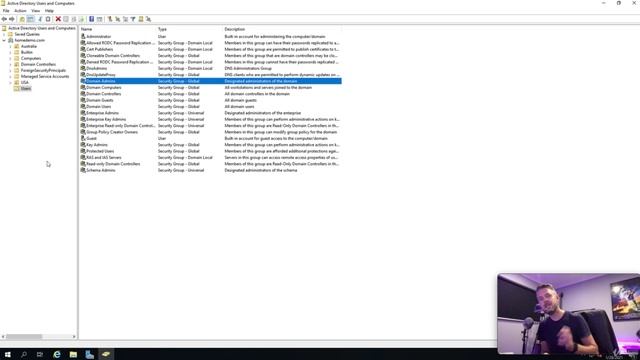Open Internet Explorer from the taskbar
The width and height of the screenshot is (640, 360).
pyautogui.click(x=57, y=354)
